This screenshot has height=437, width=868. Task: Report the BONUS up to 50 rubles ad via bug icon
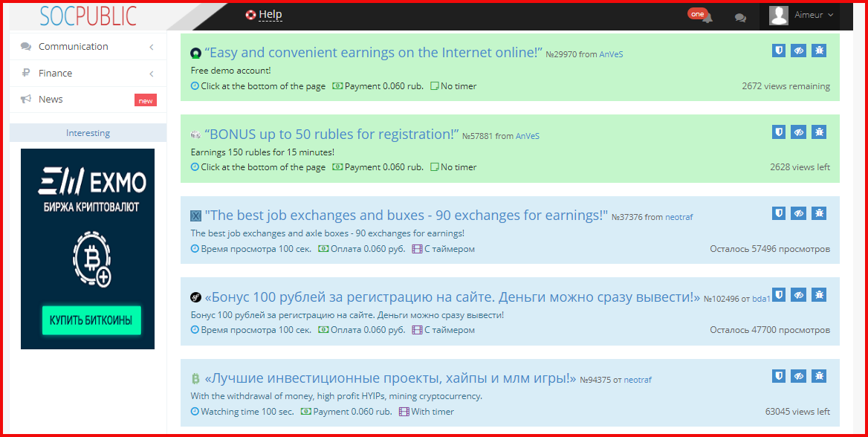(x=819, y=132)
